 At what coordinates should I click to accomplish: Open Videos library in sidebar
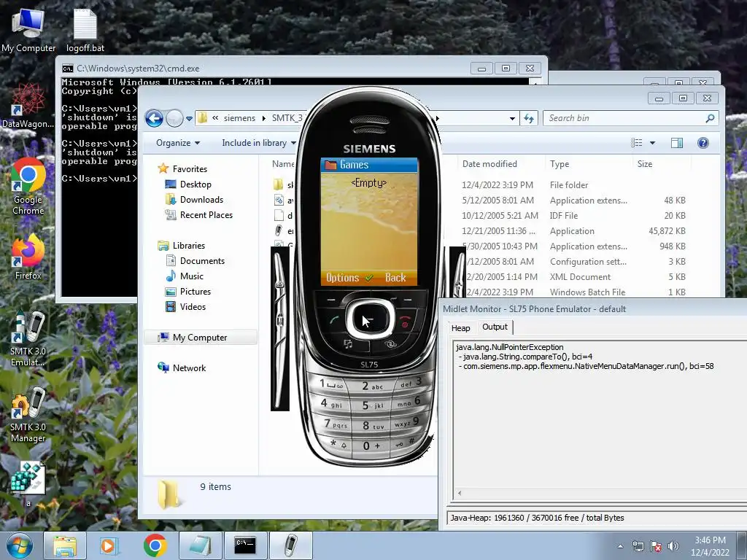[193, 307]
